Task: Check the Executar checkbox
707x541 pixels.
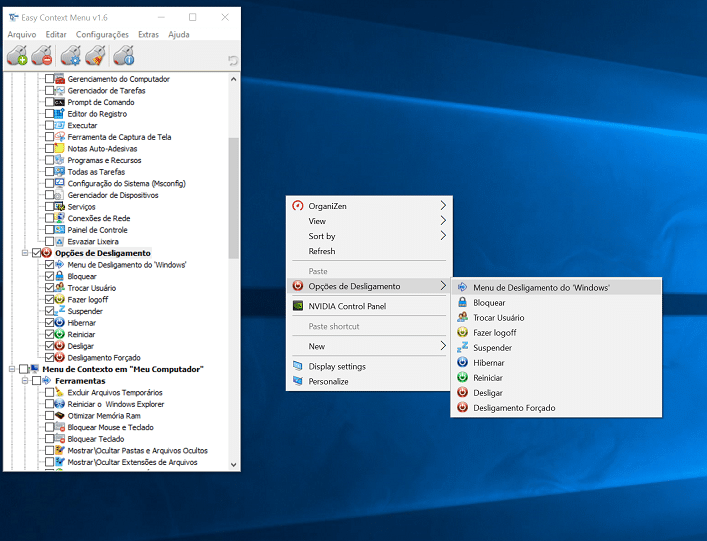Action: point(50,125)
